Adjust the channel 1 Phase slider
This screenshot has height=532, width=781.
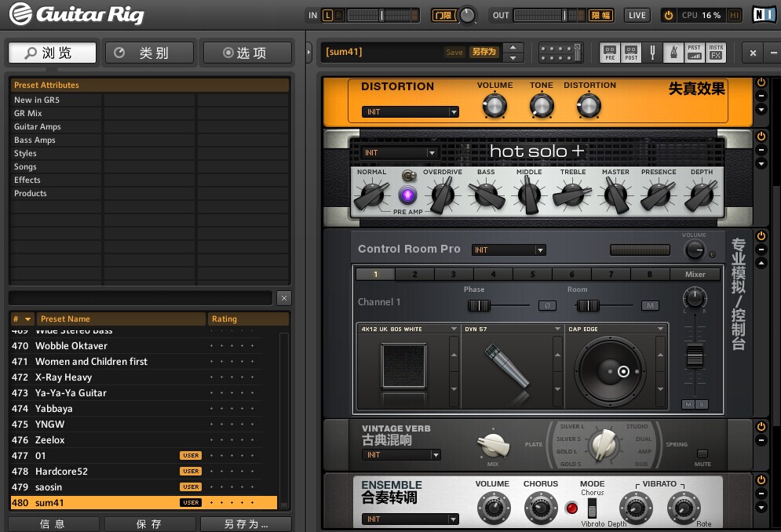(479, 305)
